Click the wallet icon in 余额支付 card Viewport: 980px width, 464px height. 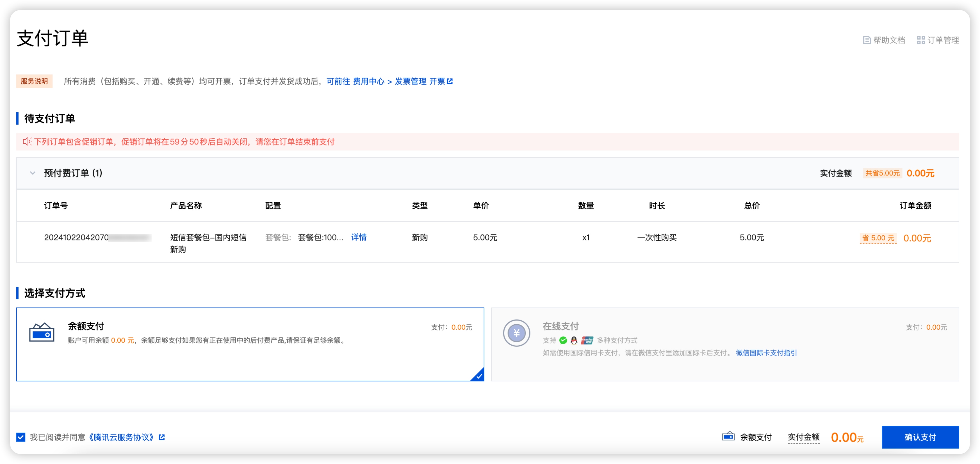pyautogui.click(x=42, y=332)
